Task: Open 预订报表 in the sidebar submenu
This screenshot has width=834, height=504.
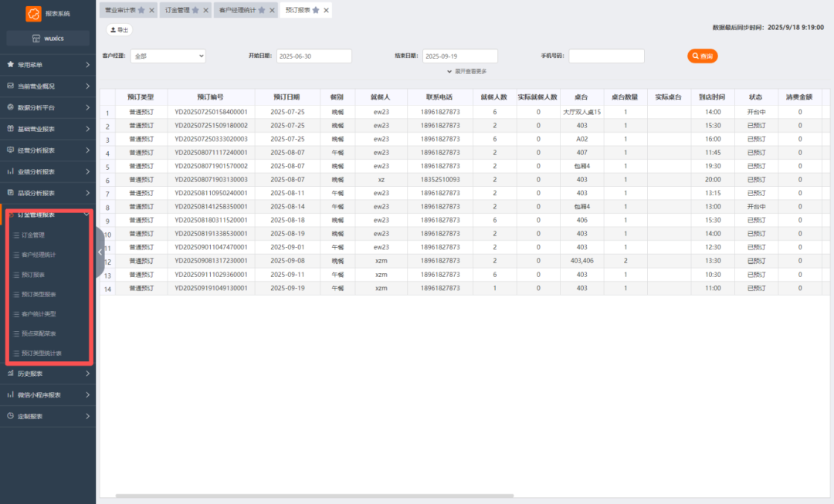Action: 33,275
